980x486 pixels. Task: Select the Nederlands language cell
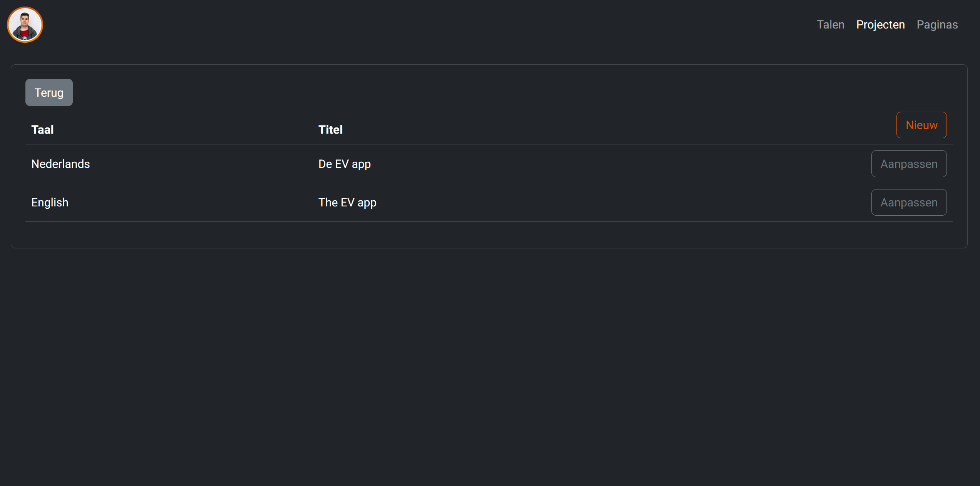pos(60,164)
